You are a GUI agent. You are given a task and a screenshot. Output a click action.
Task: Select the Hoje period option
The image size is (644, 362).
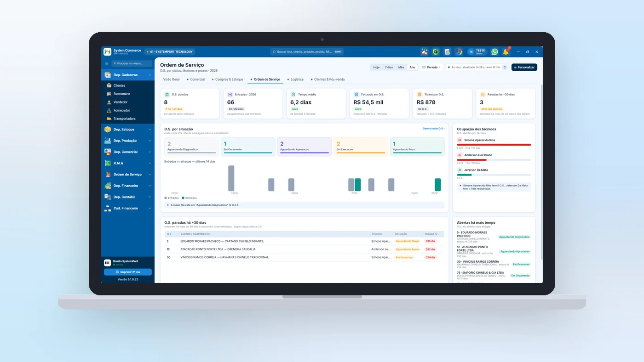tap(376, 68)
